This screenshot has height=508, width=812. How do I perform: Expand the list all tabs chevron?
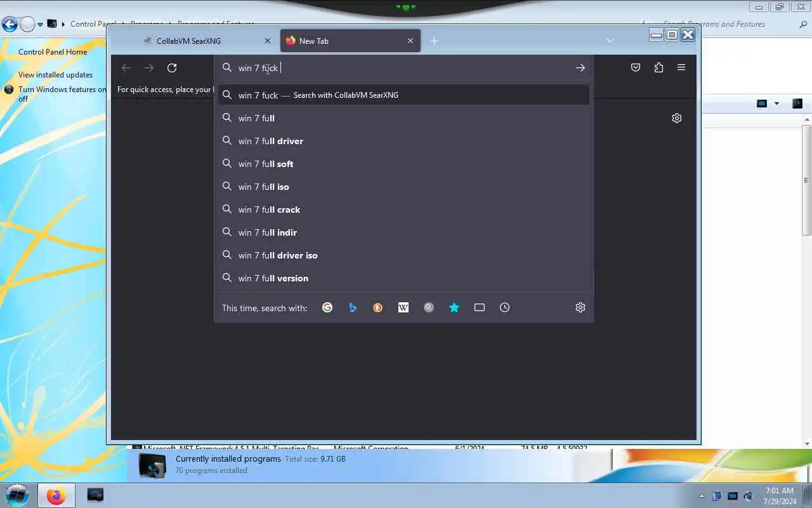(x=610, y=41)
